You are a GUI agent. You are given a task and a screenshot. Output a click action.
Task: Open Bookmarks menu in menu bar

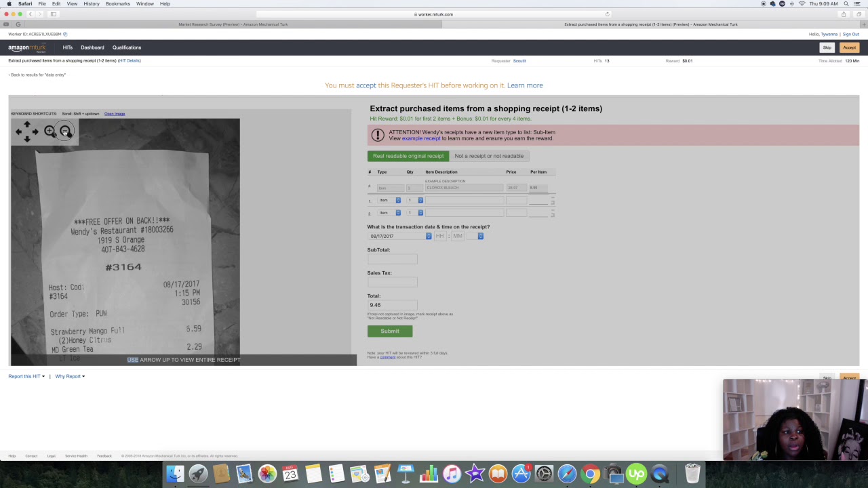tap(118, 3)
